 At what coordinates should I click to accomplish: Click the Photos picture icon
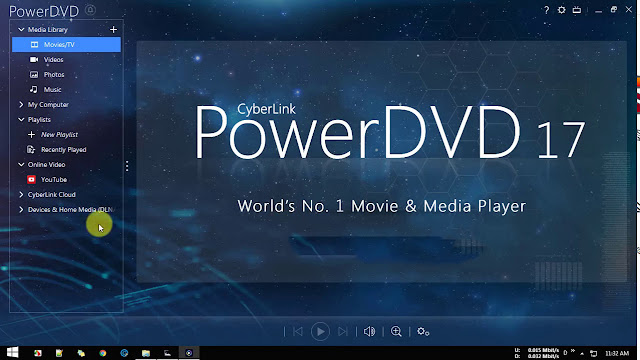pos(34,75)
